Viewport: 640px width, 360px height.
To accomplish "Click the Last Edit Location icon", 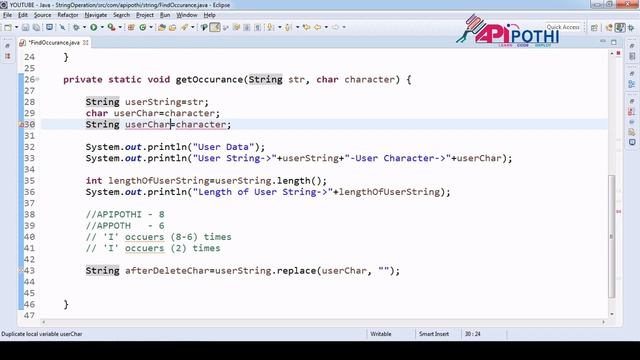I will (306, 27).
